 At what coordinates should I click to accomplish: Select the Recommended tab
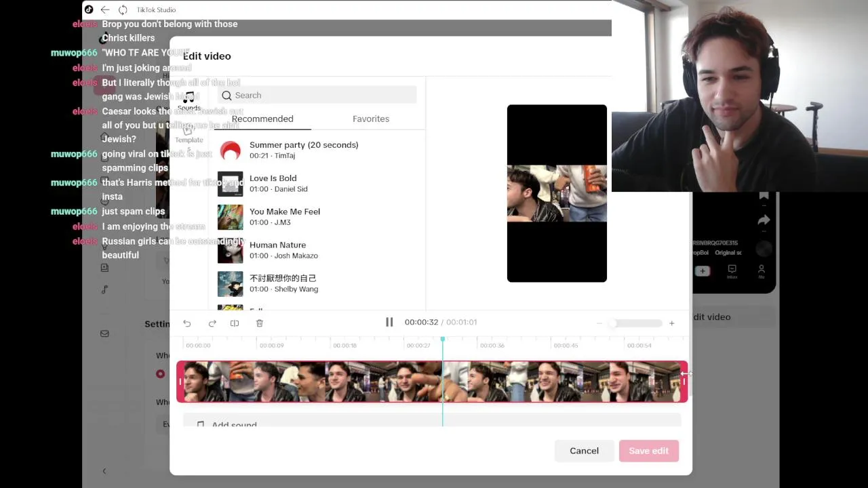262,119
